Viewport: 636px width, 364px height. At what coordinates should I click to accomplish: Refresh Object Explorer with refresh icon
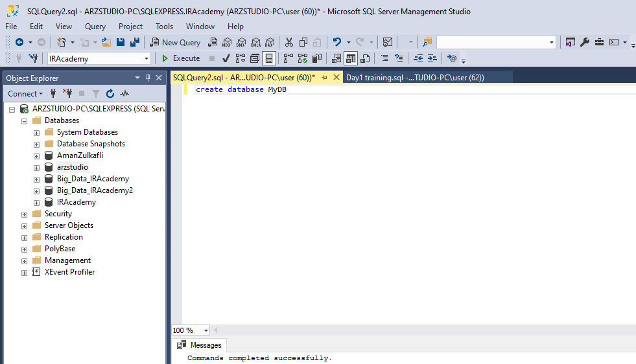coord(110,94)
